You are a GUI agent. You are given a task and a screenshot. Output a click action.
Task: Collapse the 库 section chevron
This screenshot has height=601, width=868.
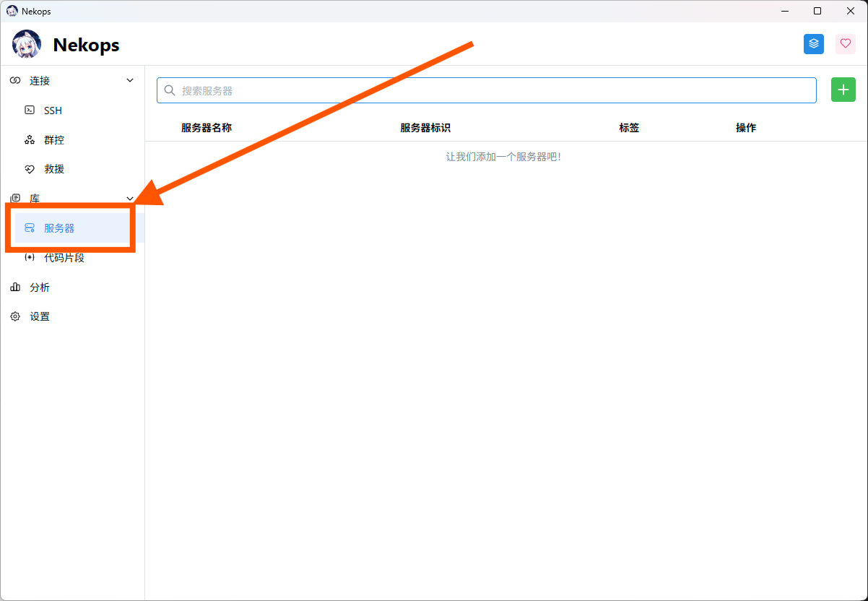pos(130,199)
